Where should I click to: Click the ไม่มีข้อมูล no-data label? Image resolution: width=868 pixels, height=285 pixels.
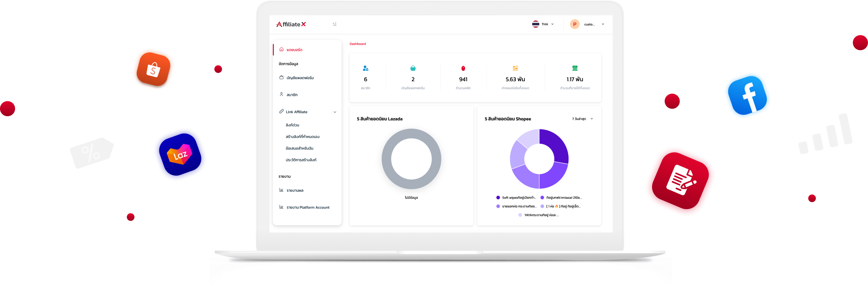411,197
